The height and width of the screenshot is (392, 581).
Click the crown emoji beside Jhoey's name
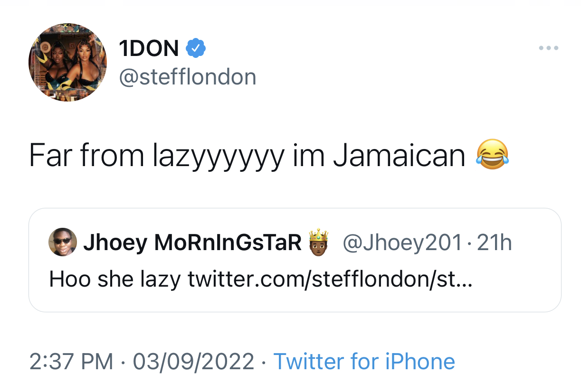click(319, 242)
